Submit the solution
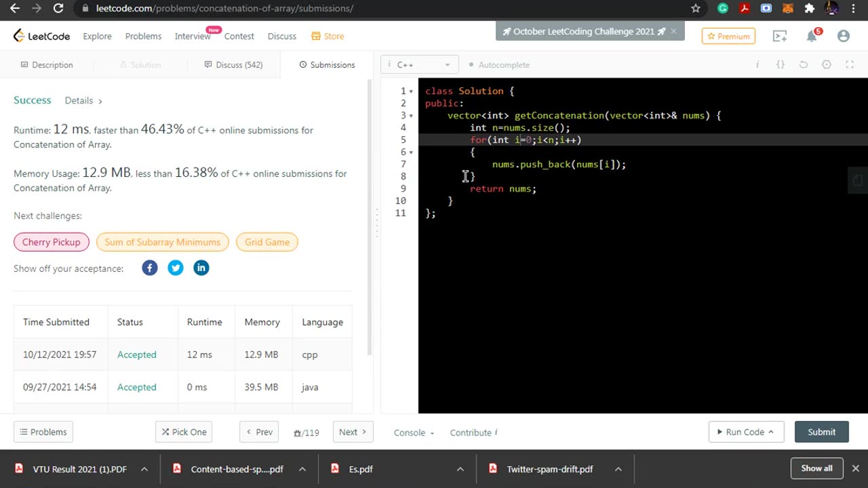Screen dimensions: 868x488 click(x=821, y=432)
